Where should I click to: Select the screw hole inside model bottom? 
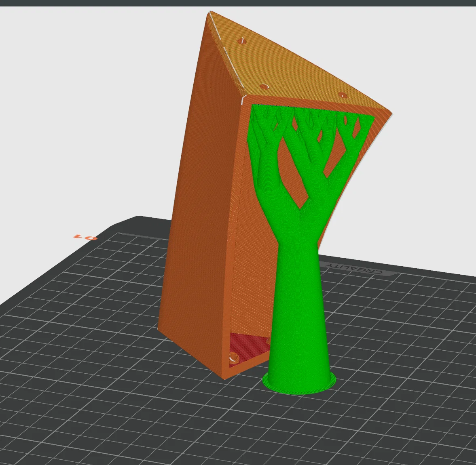[234, 358]
